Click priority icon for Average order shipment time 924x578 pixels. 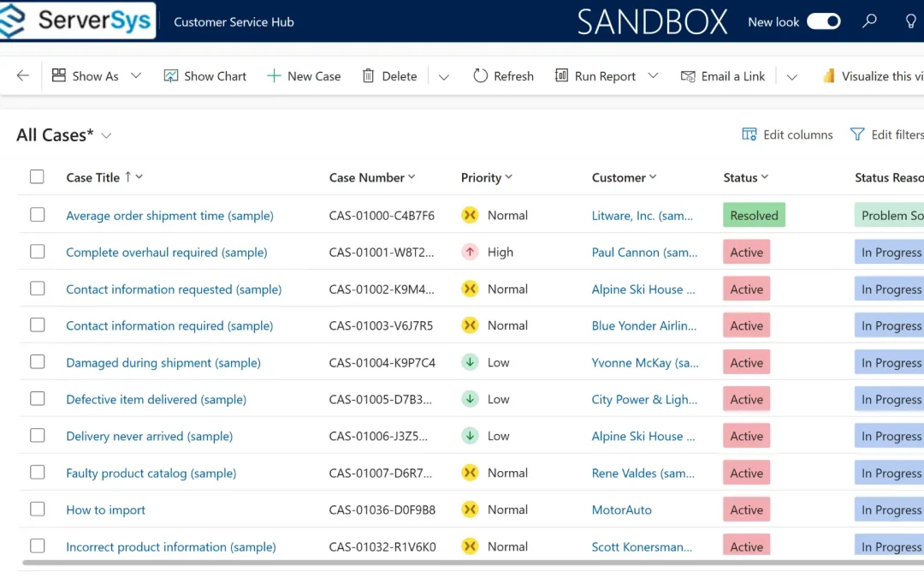470,215
